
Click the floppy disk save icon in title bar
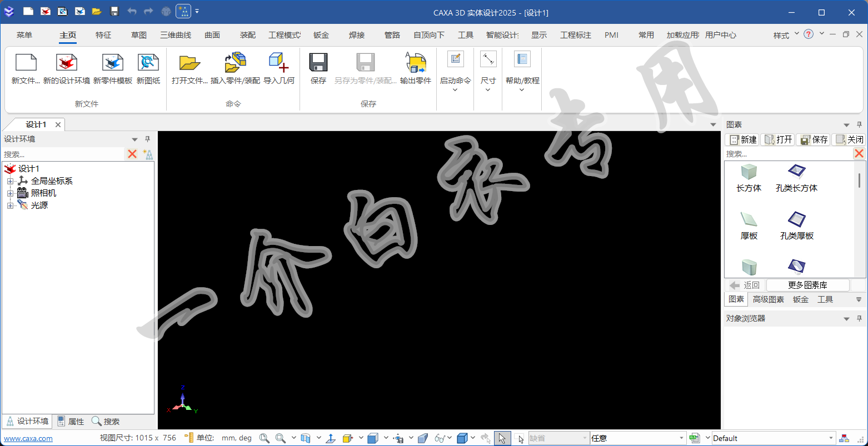[114, 11]
